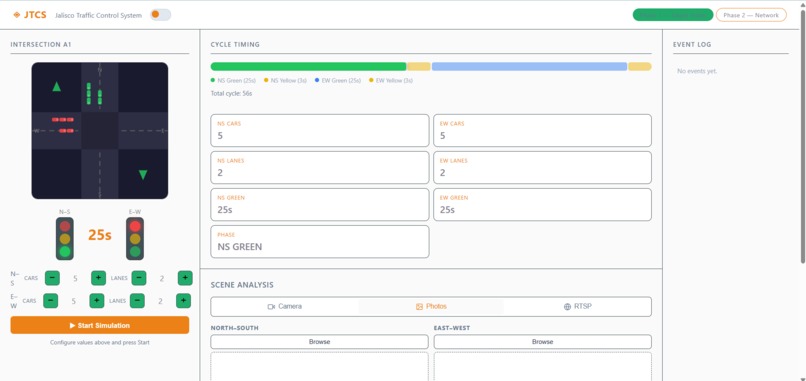
Task: Decrease E–W cars with minus button
Action: tap(50, 301)
